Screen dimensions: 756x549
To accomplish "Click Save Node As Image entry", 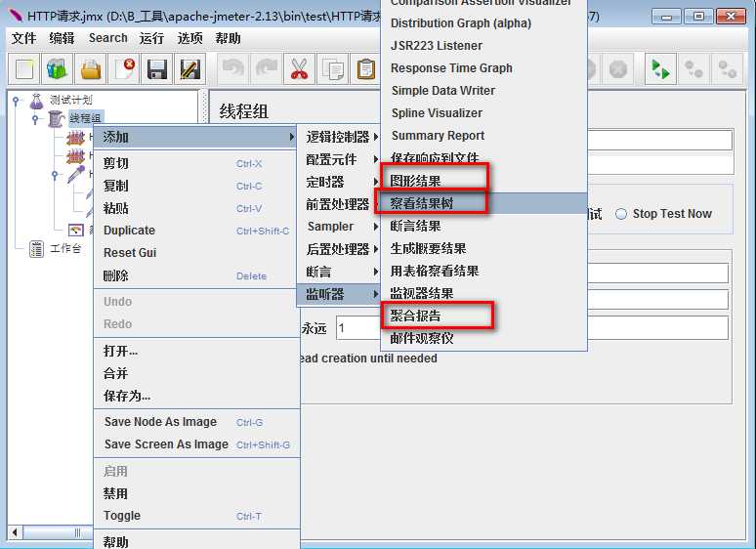I will pos(196,422).
